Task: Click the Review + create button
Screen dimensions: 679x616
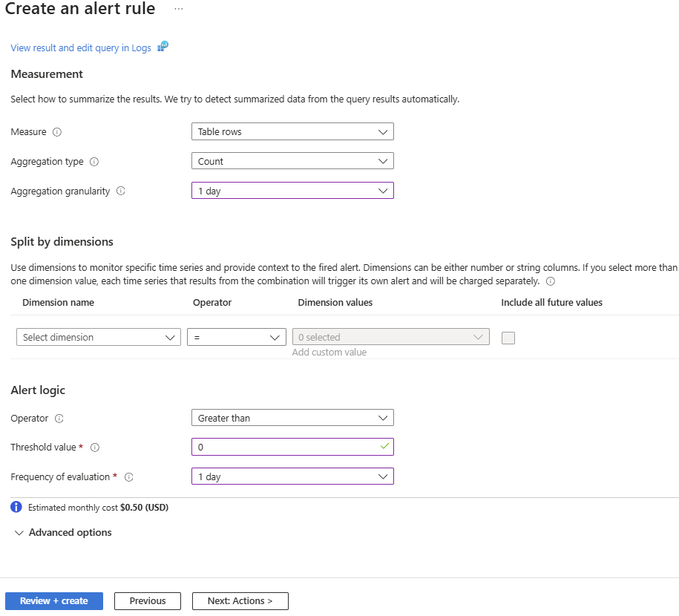Action: point(54,601)
